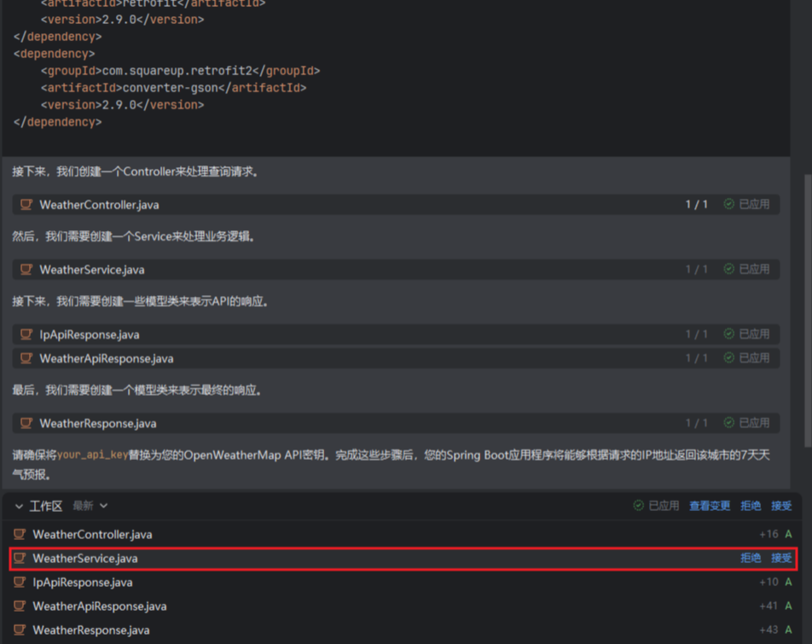Click Java icon of IpApiResponse.java in workspace list
The width and height of the screenshot is (812, 644).
click(x=20, y=583)
